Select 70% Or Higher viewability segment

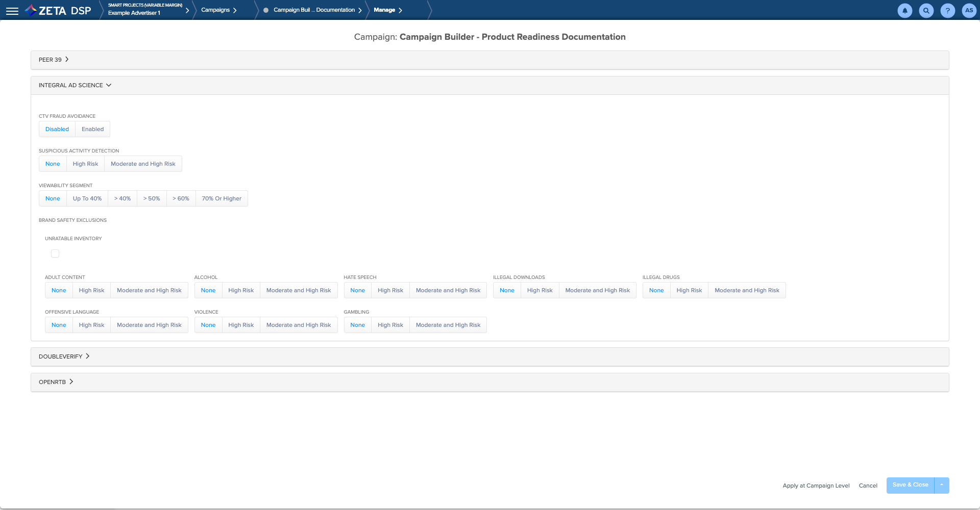point(222,198)
